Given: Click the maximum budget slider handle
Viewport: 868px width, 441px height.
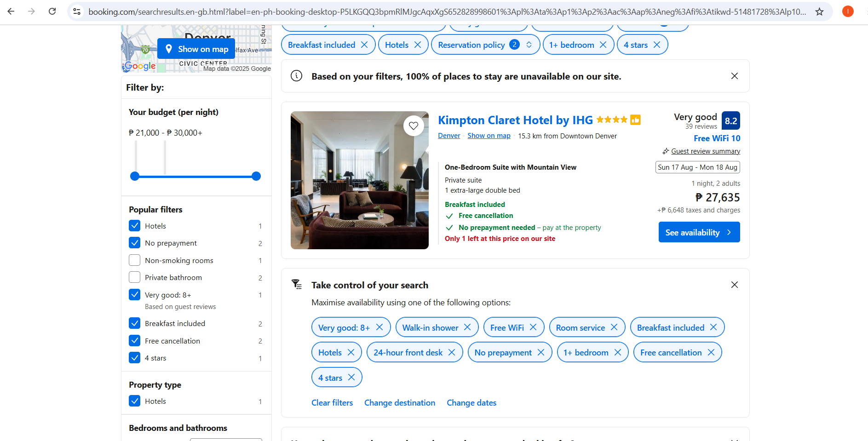Looking at the screenshot, I should tap(256, 176).
